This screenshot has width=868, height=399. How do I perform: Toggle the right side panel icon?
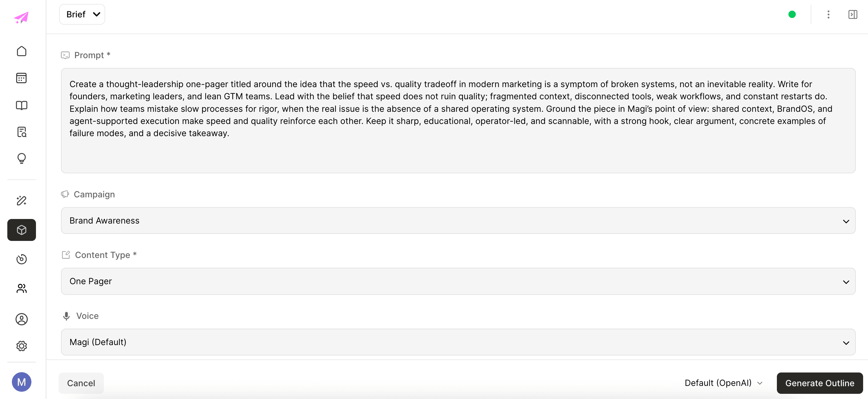tap(852, 15)
